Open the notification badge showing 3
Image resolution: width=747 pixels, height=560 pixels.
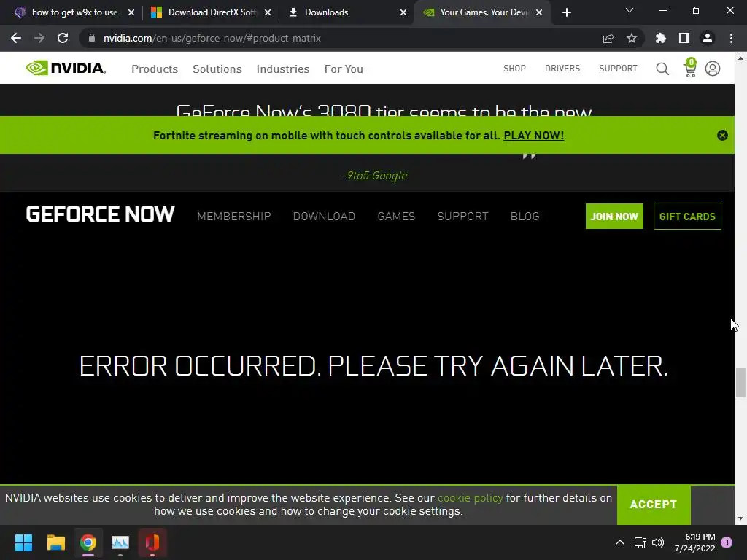click(727, 542)
